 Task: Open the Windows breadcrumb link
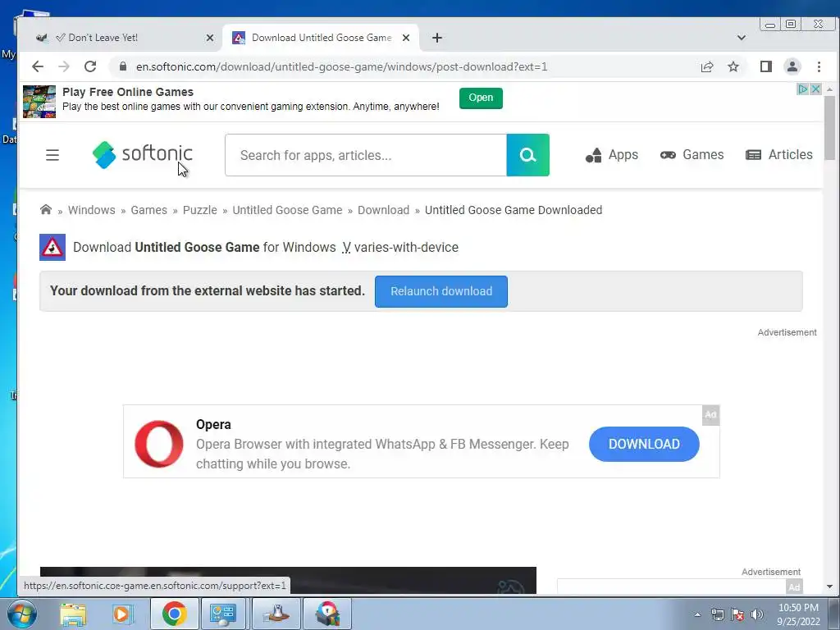[92, 210]
